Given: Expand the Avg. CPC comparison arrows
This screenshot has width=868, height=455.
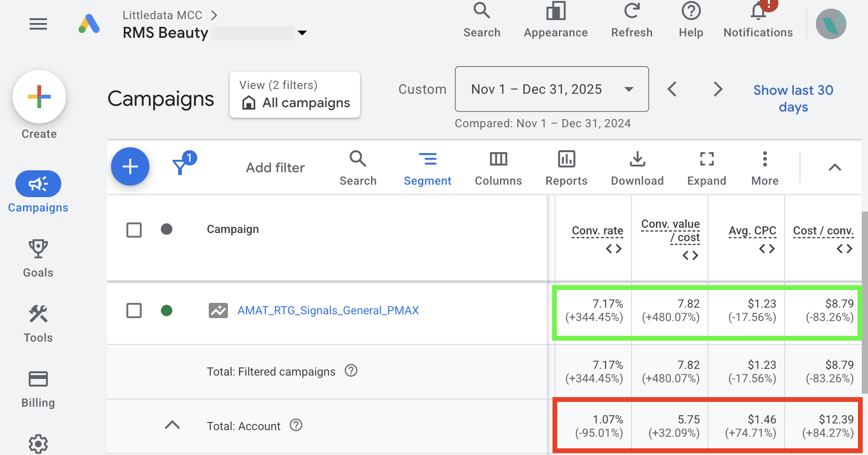Looking at the screenshot, I should (x=767, y=249).
